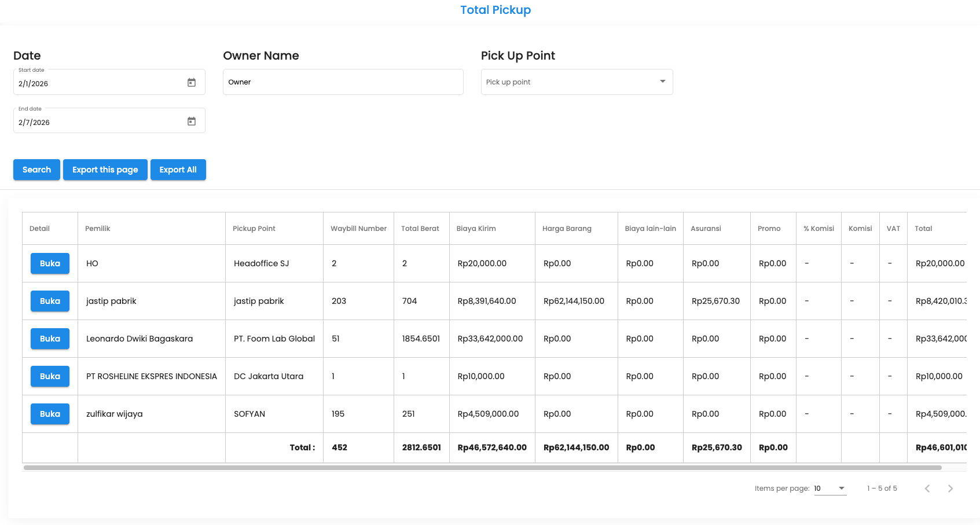Click the End date input field
The height and width of the screenshot is (525, 980).
point(98,122)
